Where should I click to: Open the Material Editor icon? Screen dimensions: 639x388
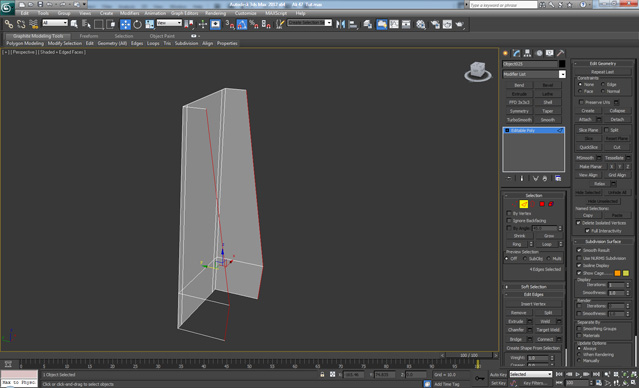[x=421, y=24]
